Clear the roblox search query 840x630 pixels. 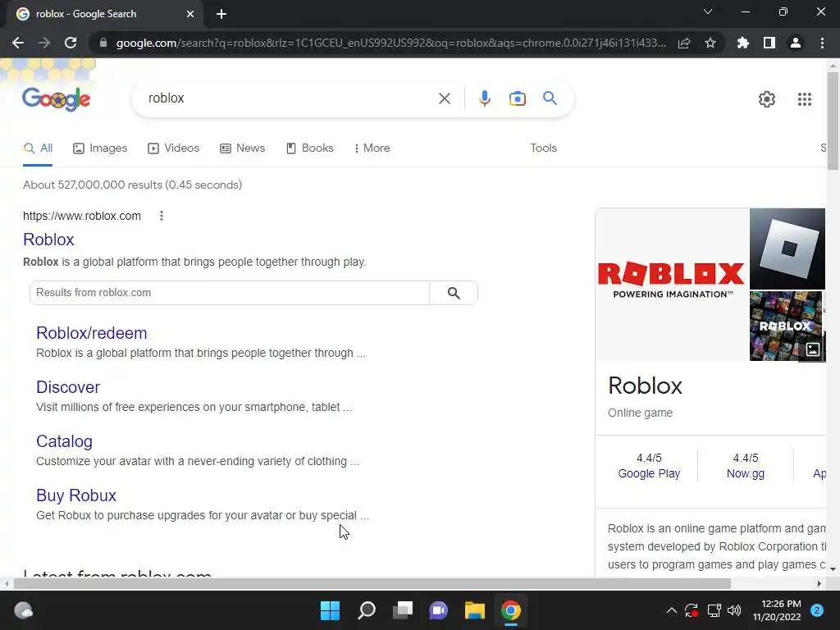pos(444,98)
